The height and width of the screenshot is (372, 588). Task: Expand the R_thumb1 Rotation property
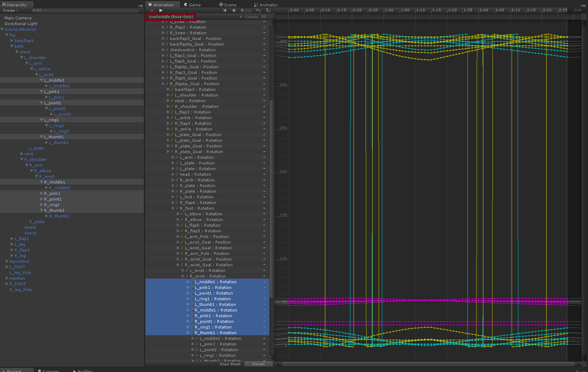[188, 333]
